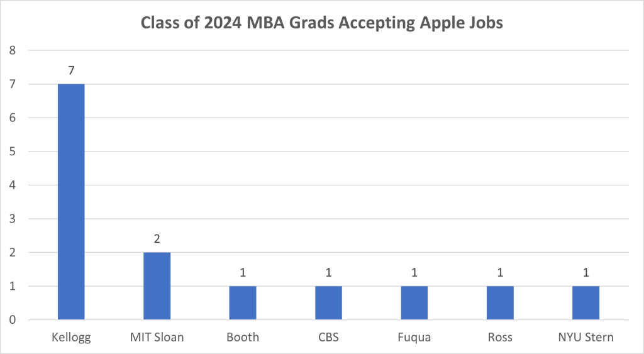Viewport: 644px width, 354px height.
Task: Click the NYU Stern axis label
Action: (x=586, y=337)
